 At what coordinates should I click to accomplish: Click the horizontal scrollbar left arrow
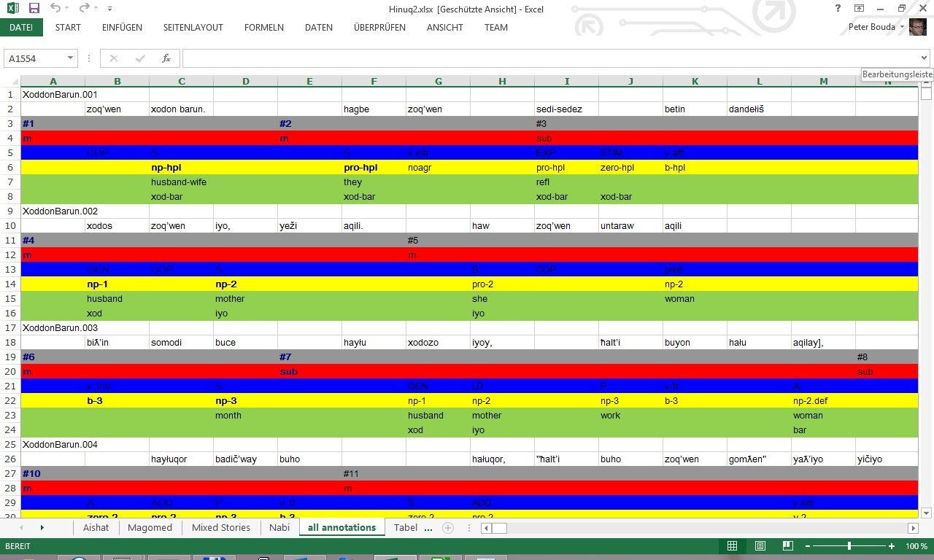coord(487,528)
